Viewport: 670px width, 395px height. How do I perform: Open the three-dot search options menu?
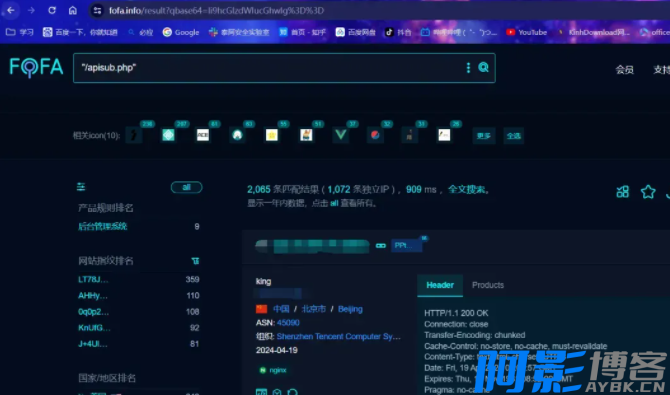468,68
